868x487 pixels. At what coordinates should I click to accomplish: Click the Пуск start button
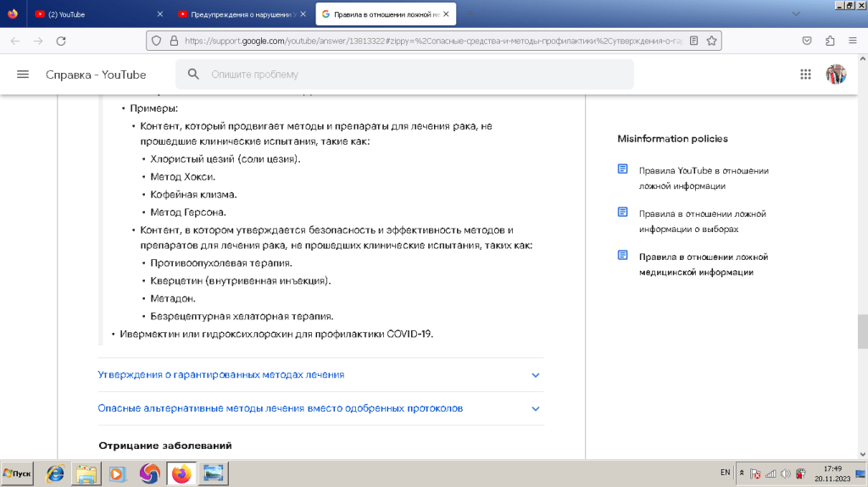(x=17, y=473)
